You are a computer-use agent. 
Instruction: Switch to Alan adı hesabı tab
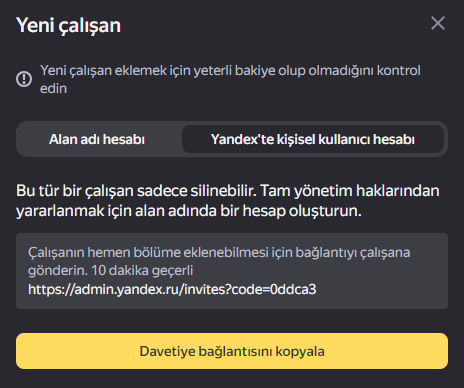97,139
